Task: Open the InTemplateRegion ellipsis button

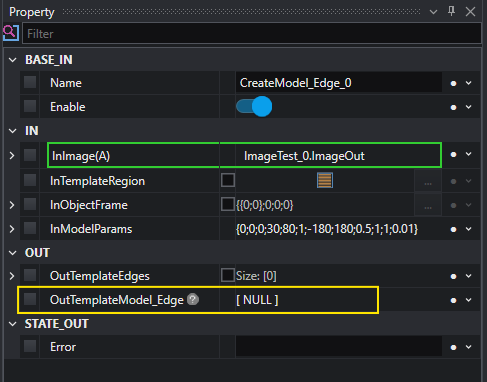Action: pyautogui.click(x=428, y=181)
